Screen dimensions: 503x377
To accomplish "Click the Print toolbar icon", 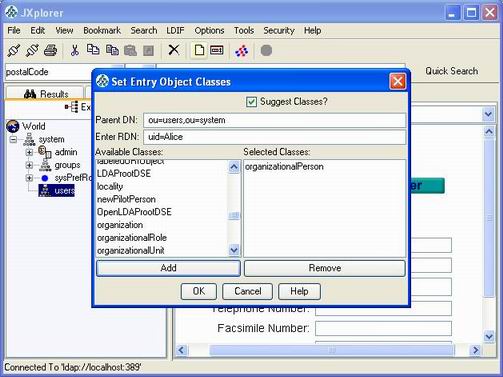I will click(51, 51).
